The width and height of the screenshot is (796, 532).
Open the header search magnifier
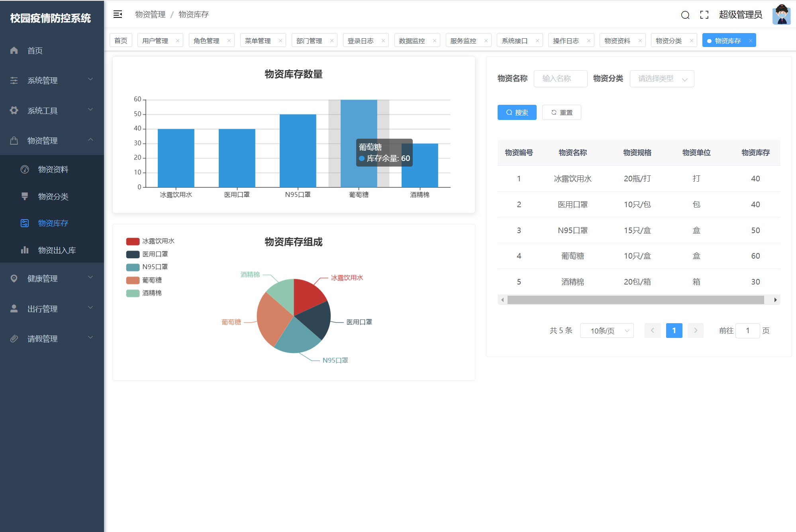click(685, 15)
